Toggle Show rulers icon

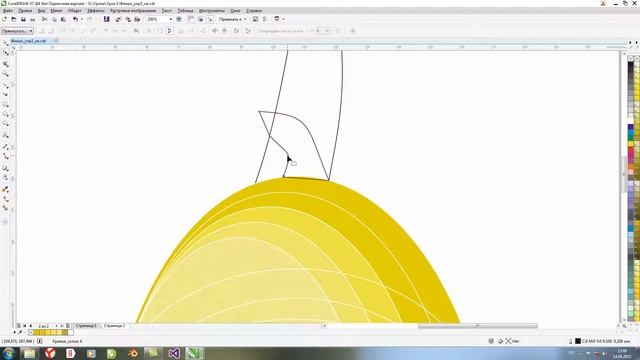point(191,19)
